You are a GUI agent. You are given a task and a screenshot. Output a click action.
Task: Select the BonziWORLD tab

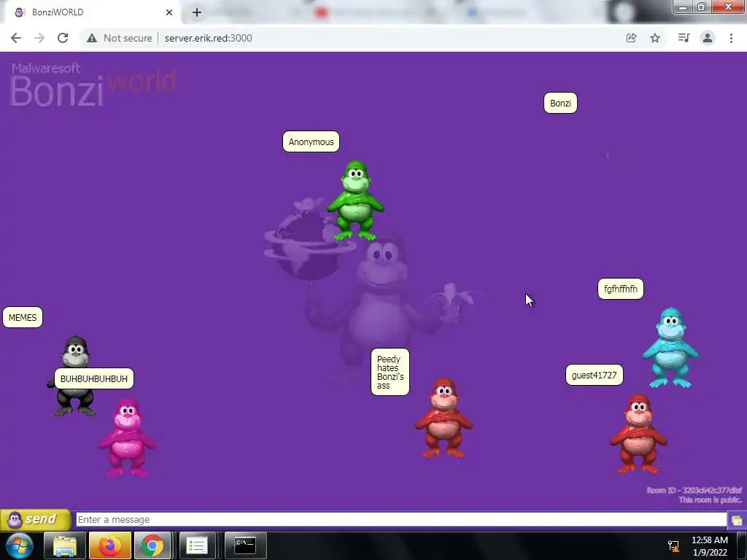coord(90,12)
